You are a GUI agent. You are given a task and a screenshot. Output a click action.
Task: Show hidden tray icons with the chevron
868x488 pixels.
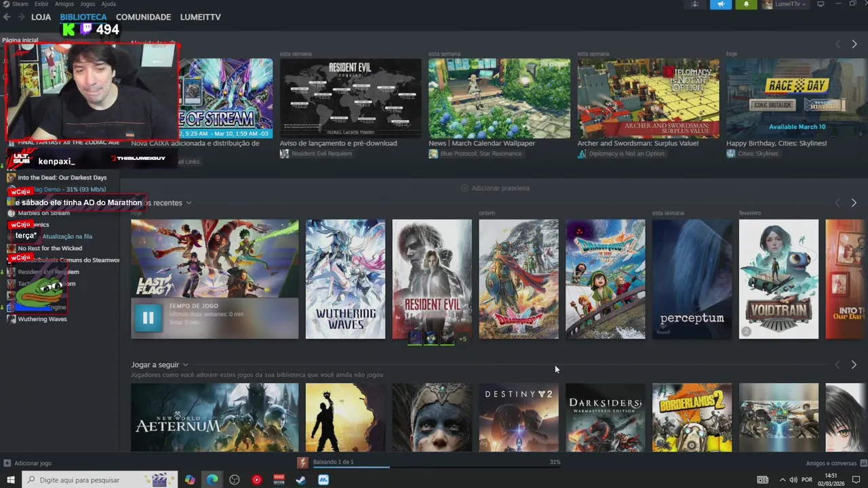[782, 480]
